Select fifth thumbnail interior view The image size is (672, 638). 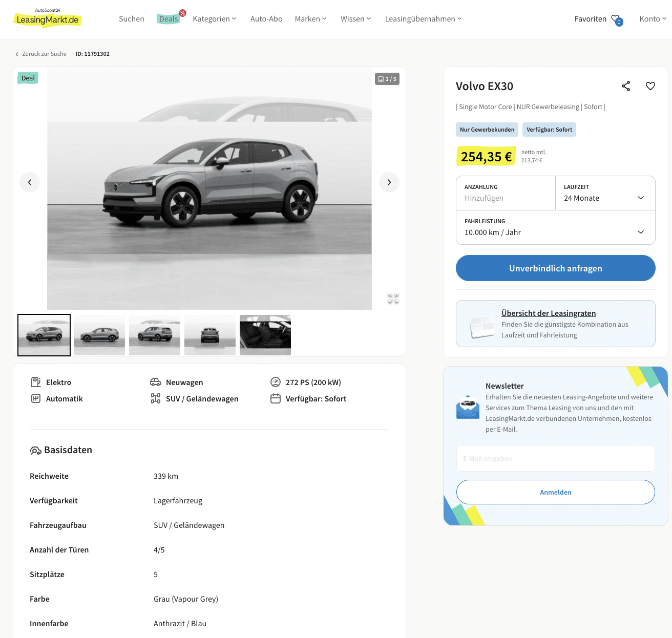[x=265, y=335]
